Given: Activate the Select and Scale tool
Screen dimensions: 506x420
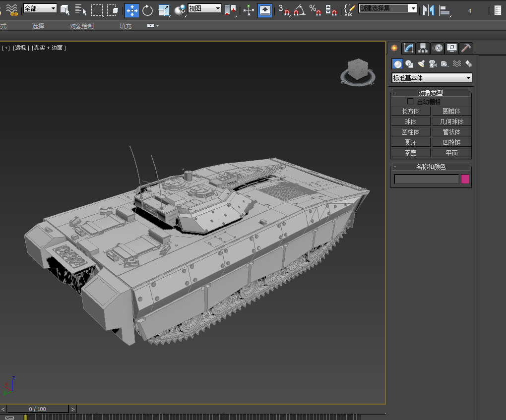Looking at the screenshot, I should click(164, 9).
